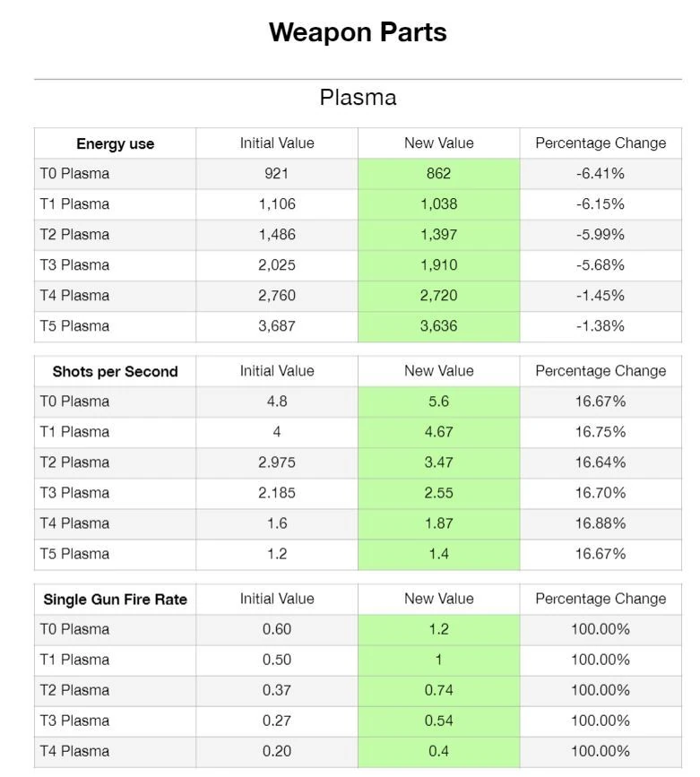This screenshot has width=700, height=777.
Task: Click the Single Gun Fire Rate header
Action: coord(115,599)
